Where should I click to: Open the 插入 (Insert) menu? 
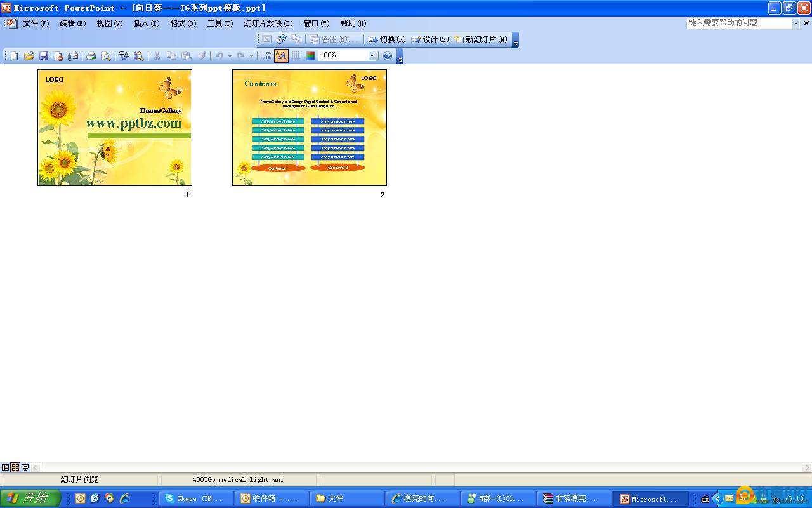pyautogui.click(x=146, y=23)
